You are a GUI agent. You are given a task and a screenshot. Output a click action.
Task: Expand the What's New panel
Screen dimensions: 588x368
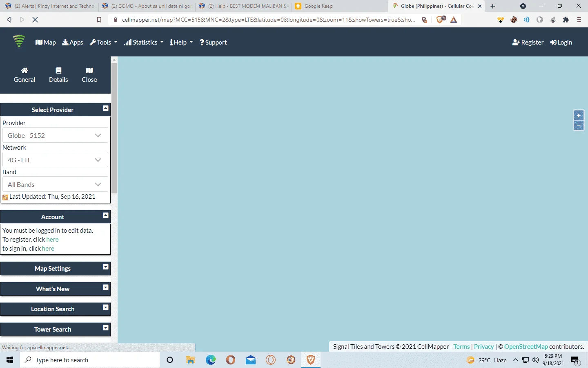point(106,287)
